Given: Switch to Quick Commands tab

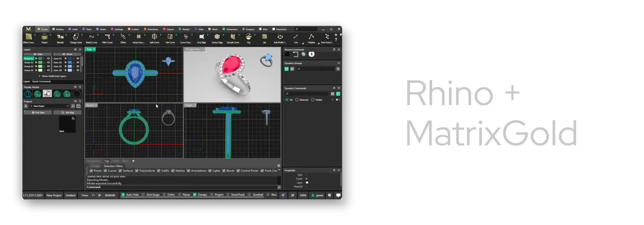Looking at the screenshot, I should (x=42, y=82).
